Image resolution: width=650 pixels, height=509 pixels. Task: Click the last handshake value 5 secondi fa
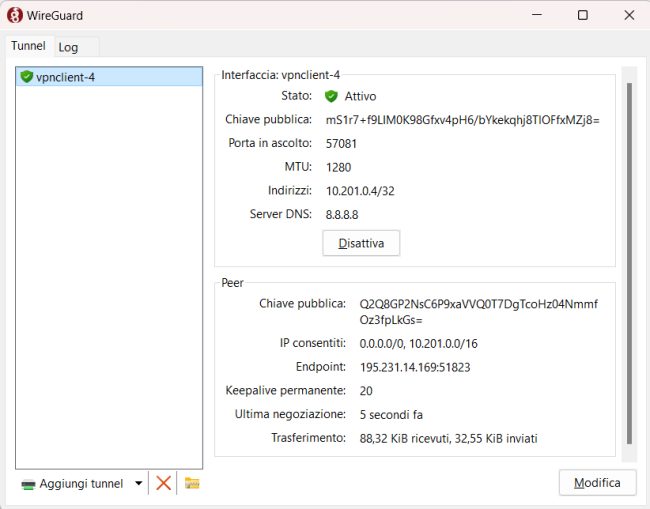click(391, 414)
